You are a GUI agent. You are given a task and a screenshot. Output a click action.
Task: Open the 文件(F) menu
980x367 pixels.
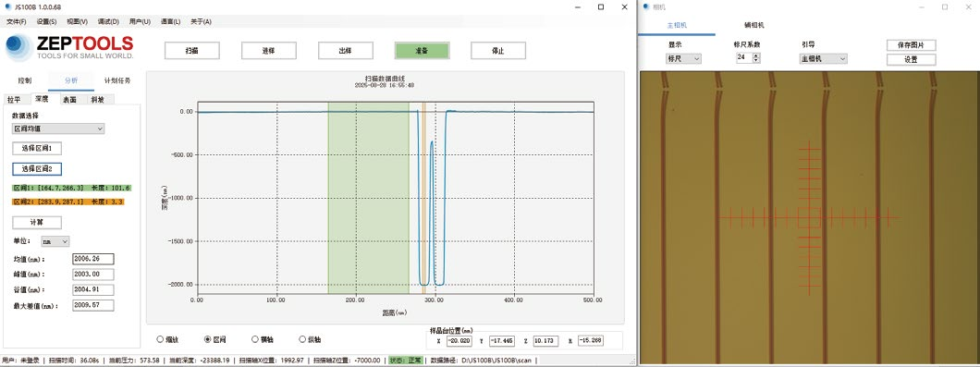click(x=17, y=21)
